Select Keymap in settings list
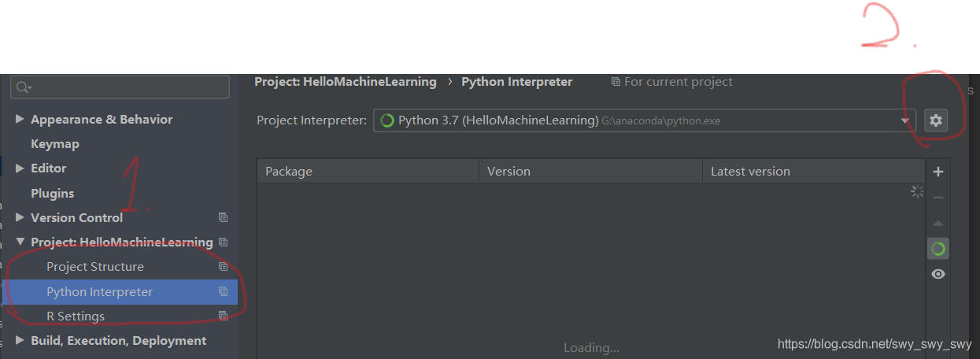This screenshot has width=980, height=359. point(55,144)
